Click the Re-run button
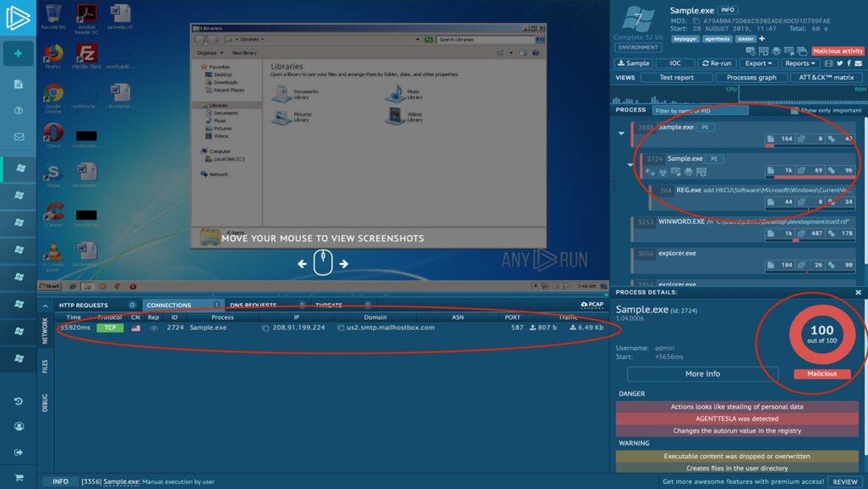Viewport: 868px width, 489px height. pos(716,63)
